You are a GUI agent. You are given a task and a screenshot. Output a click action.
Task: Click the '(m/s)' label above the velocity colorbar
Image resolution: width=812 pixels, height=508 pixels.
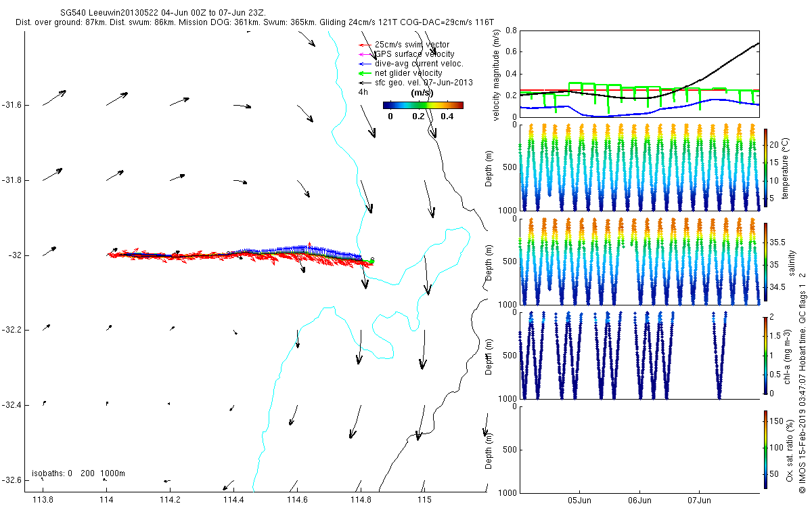coord(422,93)
